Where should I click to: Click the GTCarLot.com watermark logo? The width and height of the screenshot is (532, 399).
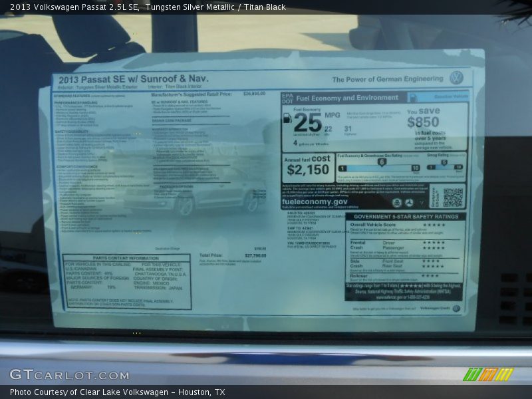coord(69,374)
